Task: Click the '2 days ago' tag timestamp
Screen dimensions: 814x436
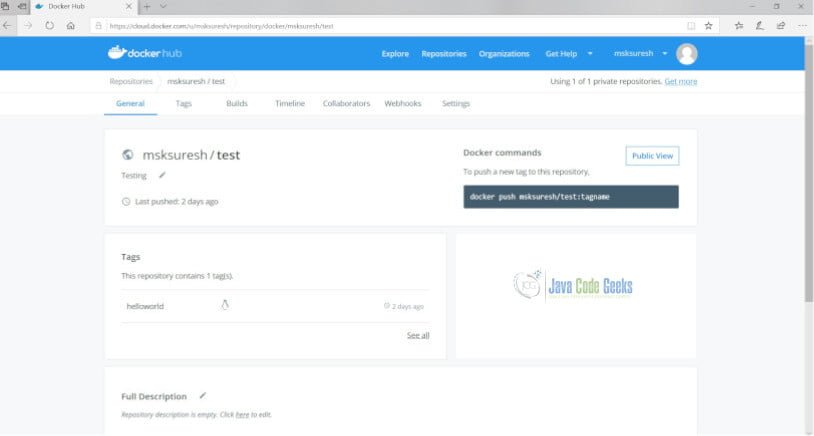Action: tap(408, 306)
